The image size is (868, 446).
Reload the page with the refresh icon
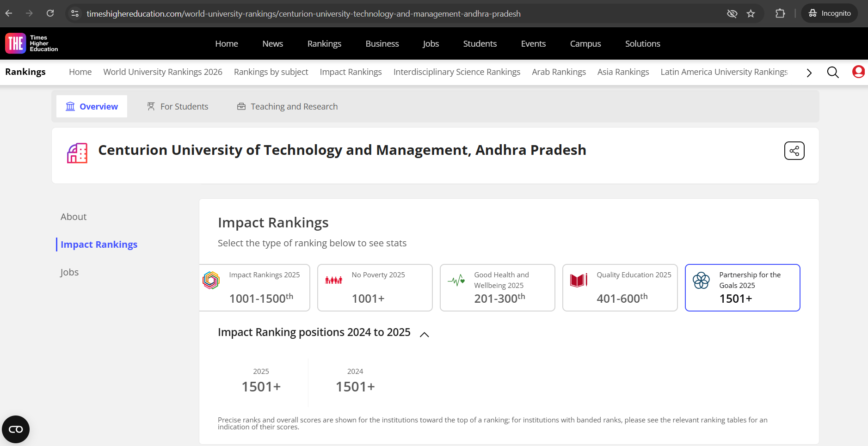(x=50, y=13)
